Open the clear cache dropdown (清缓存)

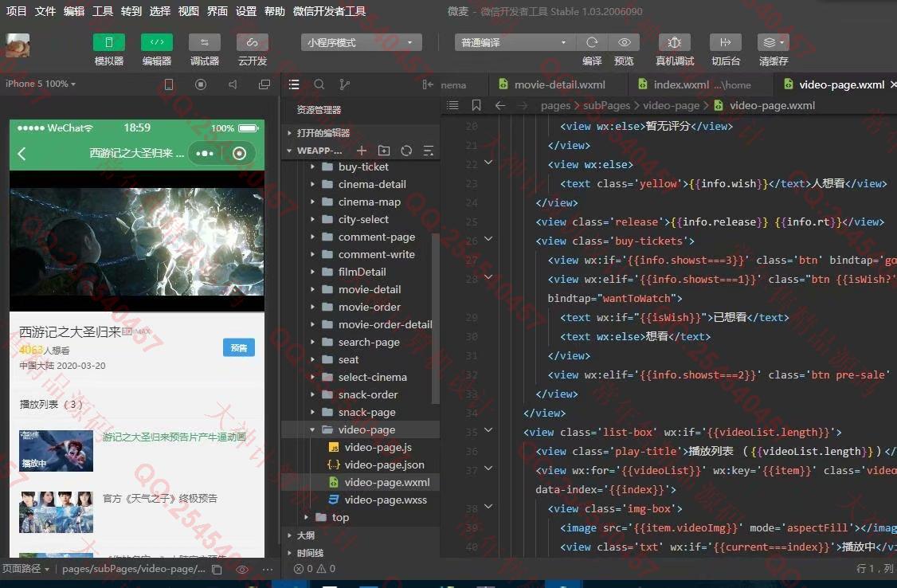coord(774,43)
